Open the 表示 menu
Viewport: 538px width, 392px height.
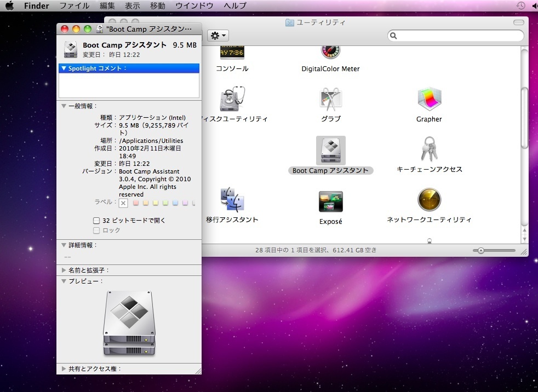tap(133, 5)
